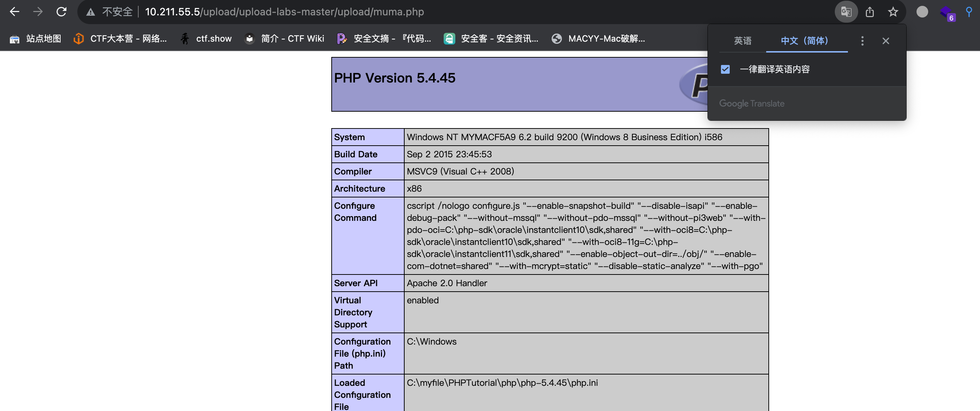Open the CTF大本营 bookmark

[120, 38]
